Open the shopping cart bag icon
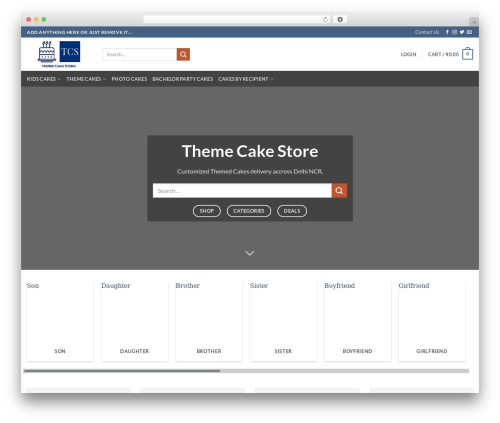Viewport: 500px width, 423px height. (x=467, y=54)
